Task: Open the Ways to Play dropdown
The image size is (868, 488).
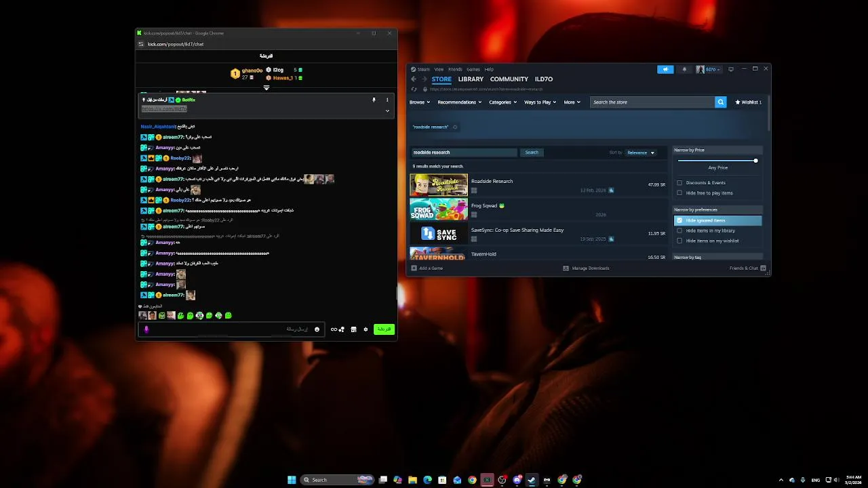Action: point(540,102)
